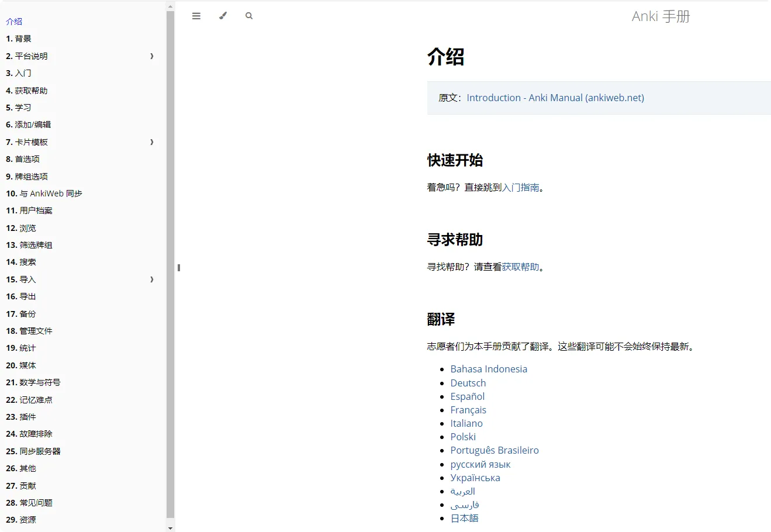Click the 快速开始 section heading
This screenshot has height=532, width=771.
pos(455,160)
